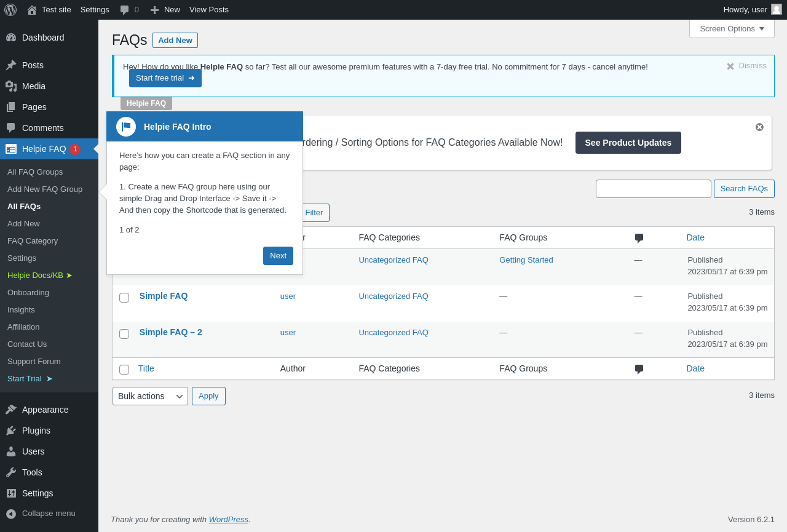Open the Getting Started FAQ group link
The image size is (787, 532).
(x=526, y=260)
